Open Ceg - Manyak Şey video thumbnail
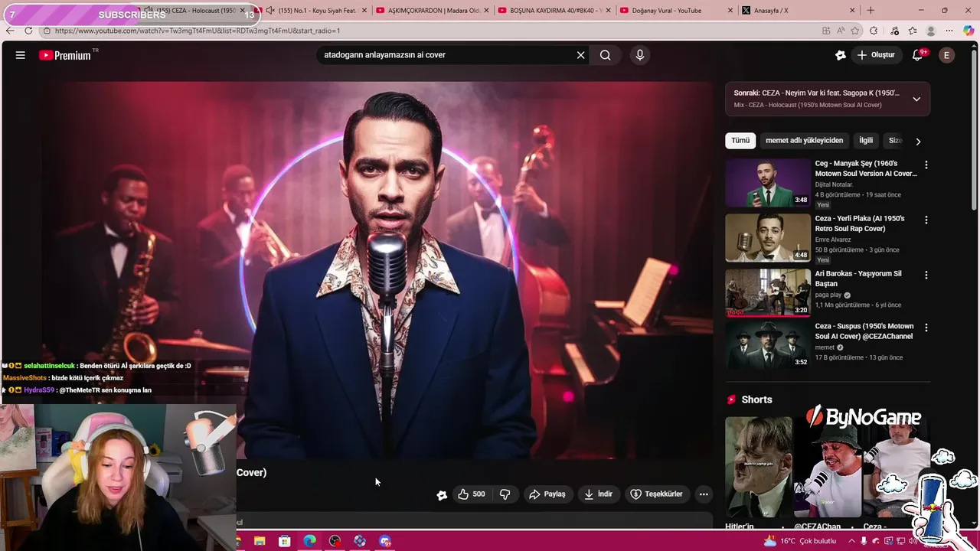This screenshot has height=551, width=980. [768, 183]
